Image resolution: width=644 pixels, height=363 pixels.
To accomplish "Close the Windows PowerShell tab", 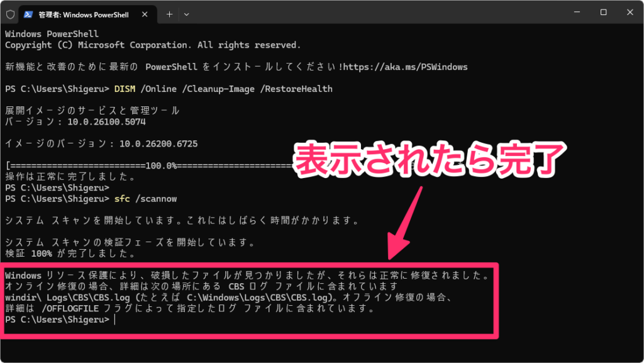I will click(x=147, y=13).
